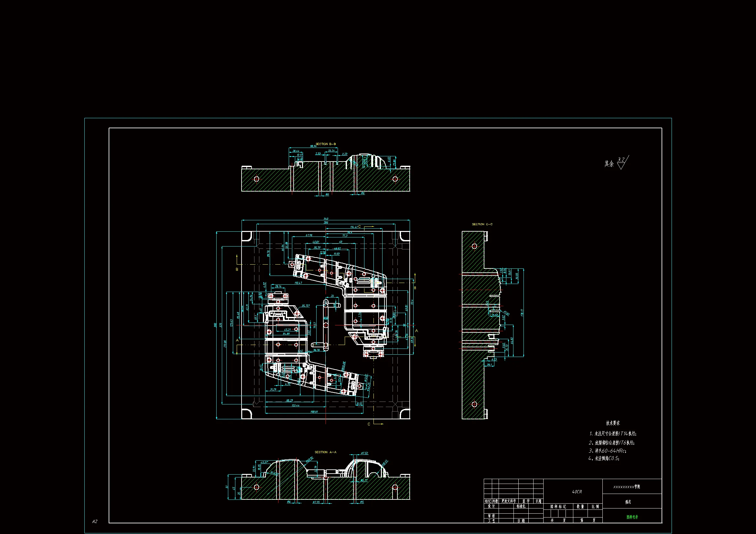
Task: Select the 60-64HRc quenching requirement line
Action: click(607, 451)
